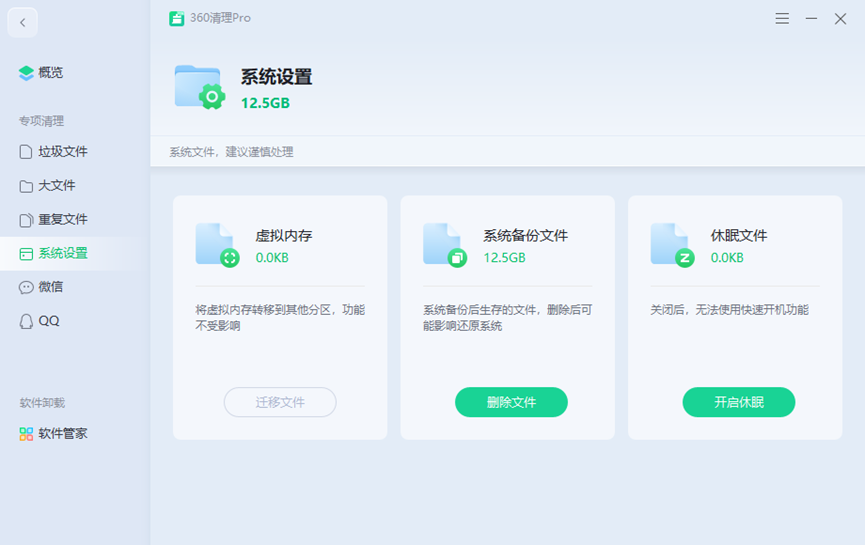This screenshot has height=545, width=865.
Task: Click the 专项清理 section label
Action: pyautogui.click(x=41, y=121)
